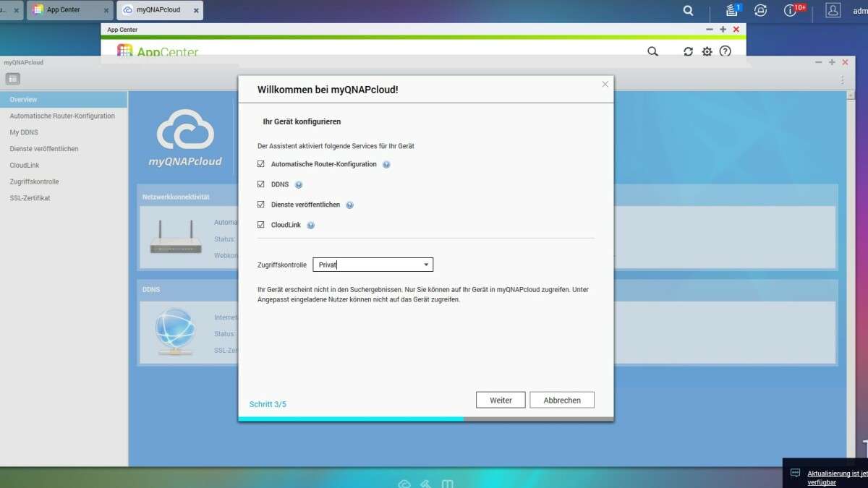868x488 pixels.
Task: Toggle Automatische Router-Konfiguration checkbox
Action: tap(261, 164)
